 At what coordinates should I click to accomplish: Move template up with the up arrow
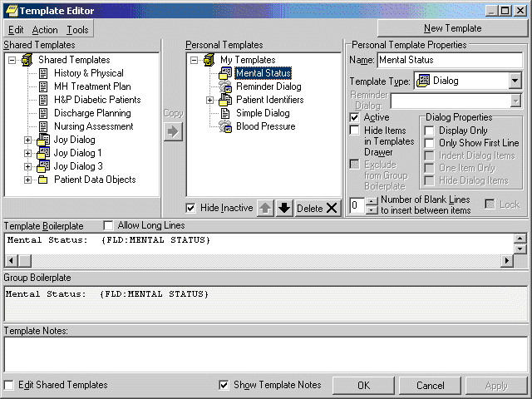click(265, 208)
